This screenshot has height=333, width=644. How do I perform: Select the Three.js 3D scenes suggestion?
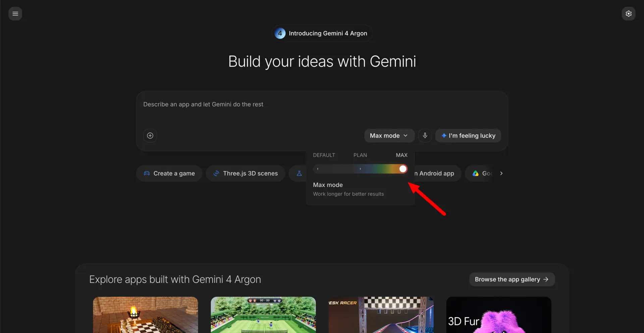click(246, 174)
